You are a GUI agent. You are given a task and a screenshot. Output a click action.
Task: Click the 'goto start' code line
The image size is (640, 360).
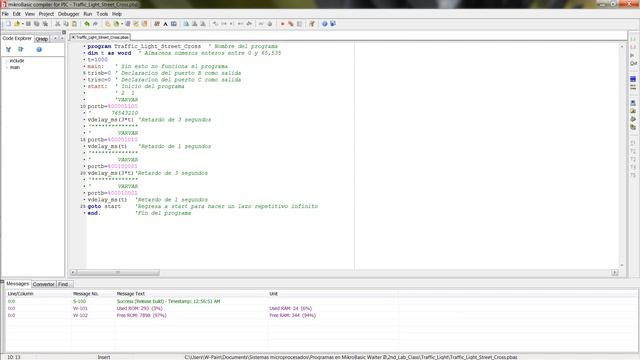coord(104,207)
